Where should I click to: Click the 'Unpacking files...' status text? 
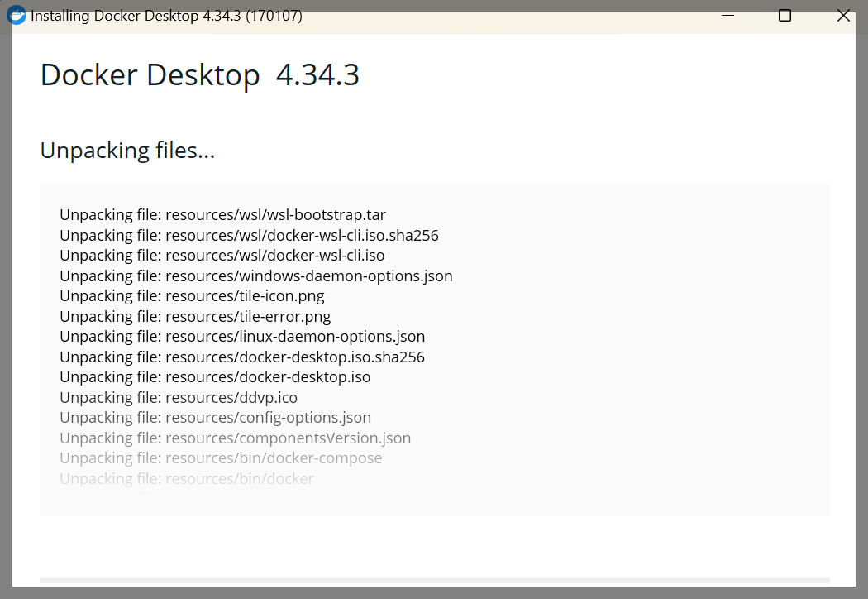point(127,151)
